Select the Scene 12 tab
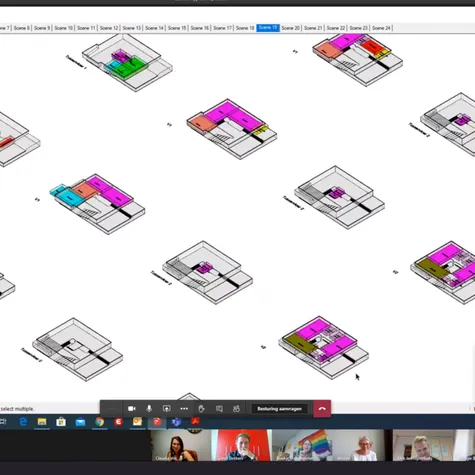 [109, 28]
